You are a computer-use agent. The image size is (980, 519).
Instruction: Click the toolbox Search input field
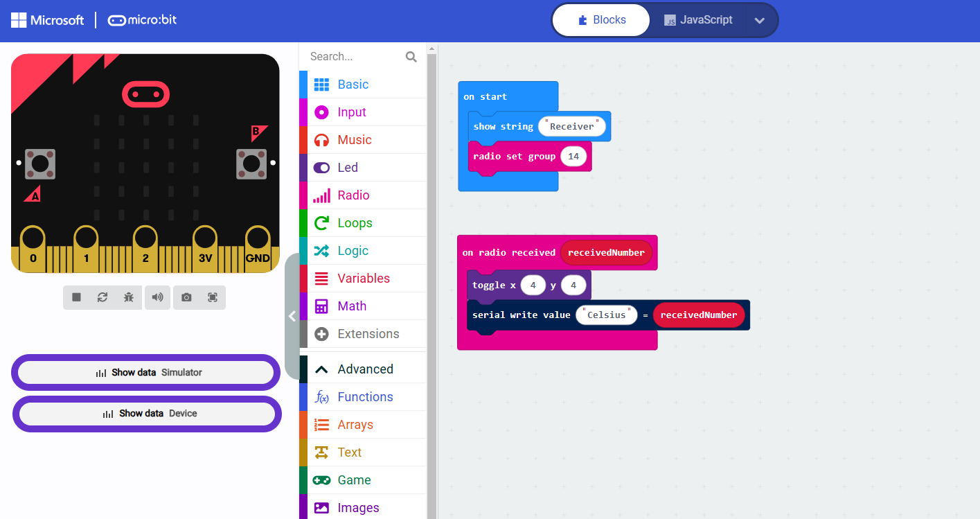(353, 57)
